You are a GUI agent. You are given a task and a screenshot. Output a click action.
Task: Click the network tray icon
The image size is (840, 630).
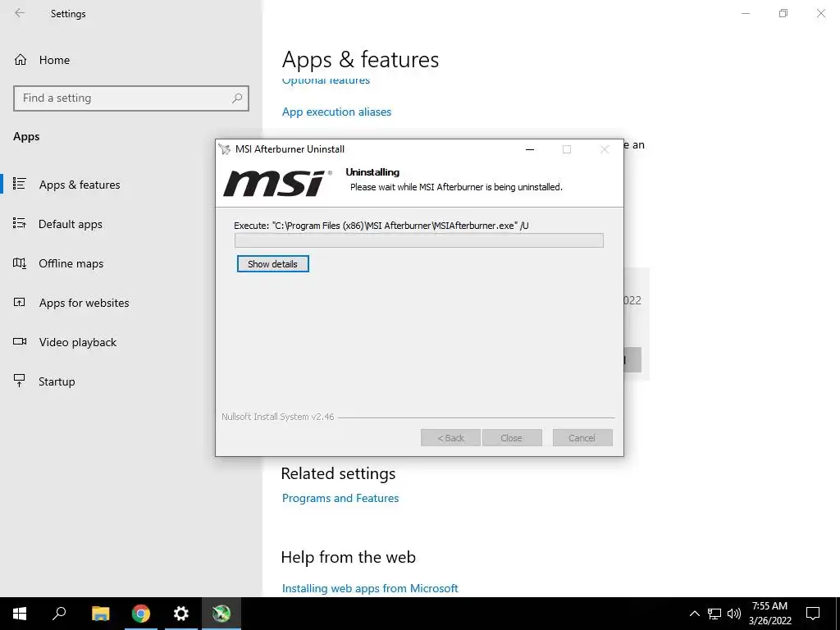point(714,614)
